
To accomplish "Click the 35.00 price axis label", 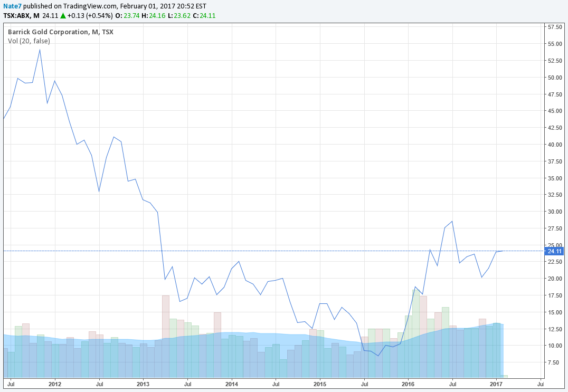I will point(555,178).
